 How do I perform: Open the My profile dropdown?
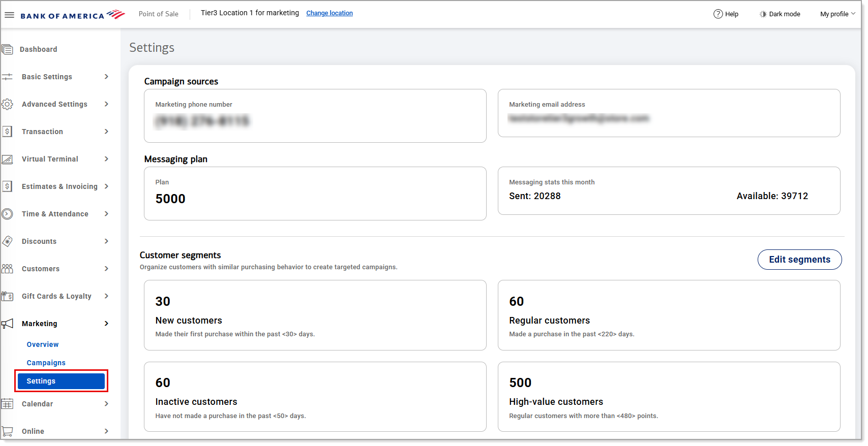point(837,14)
